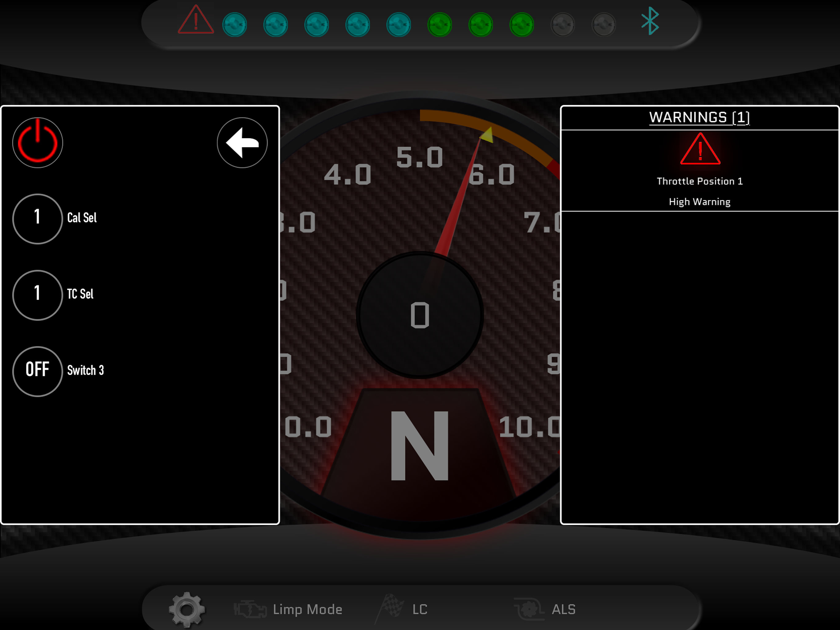Click the Bluetooth icon in top bar

pyautogui.click(x=650, y=21)
